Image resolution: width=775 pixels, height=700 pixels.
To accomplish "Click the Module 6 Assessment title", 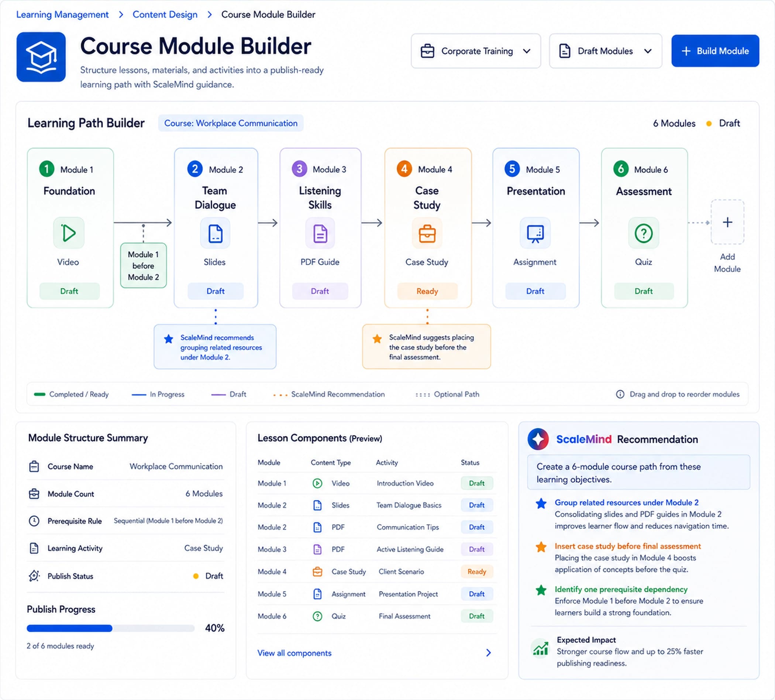I will 644,191.
